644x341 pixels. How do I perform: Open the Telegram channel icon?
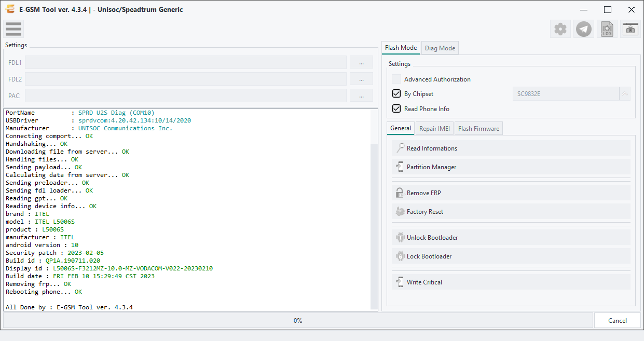[x=584, y=29]
